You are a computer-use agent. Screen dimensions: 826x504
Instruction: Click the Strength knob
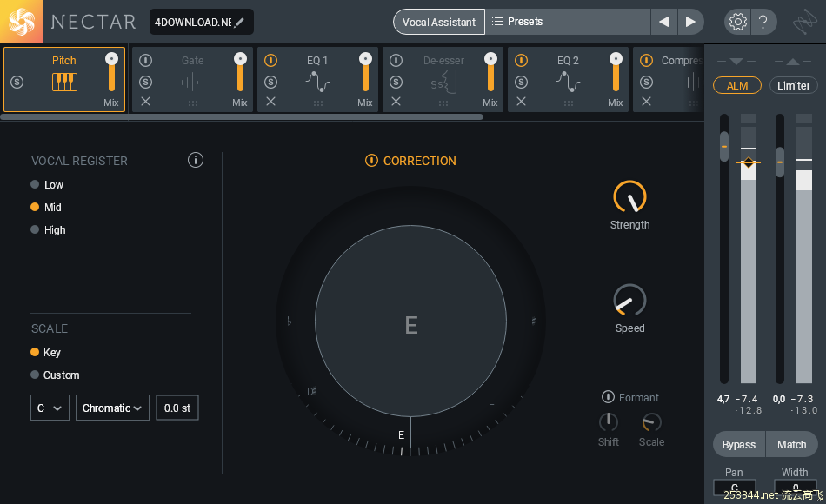tap(630, 197)
